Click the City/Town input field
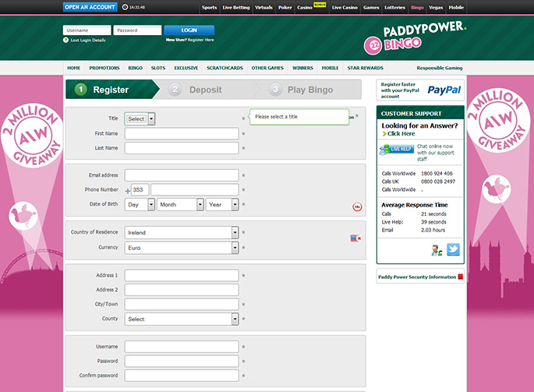The width and height of the screenshot is (534, 392). pyautogui.click(x=182, y=304)
